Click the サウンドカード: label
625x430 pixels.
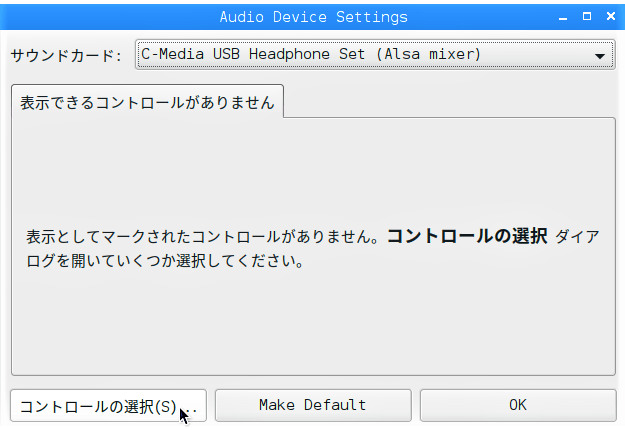click(x=66, y=55)
